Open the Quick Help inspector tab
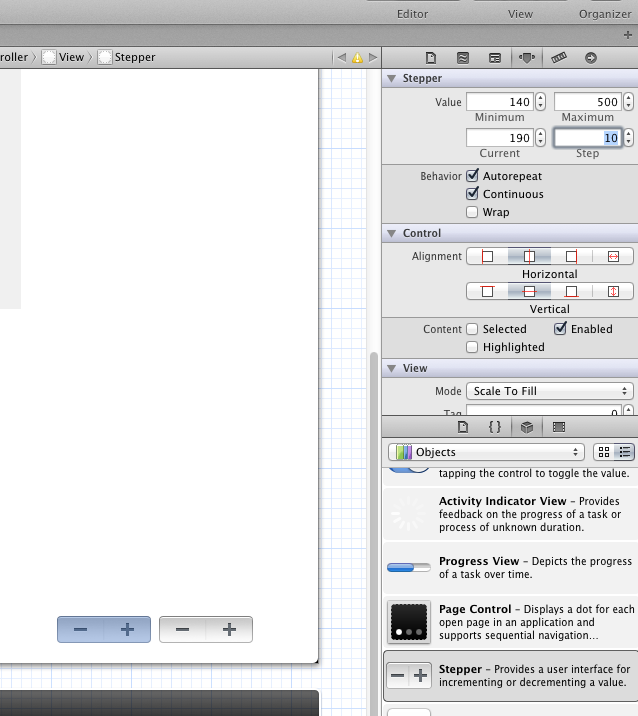The height and width of the screenshot is (716, 638). pos(463,58)
